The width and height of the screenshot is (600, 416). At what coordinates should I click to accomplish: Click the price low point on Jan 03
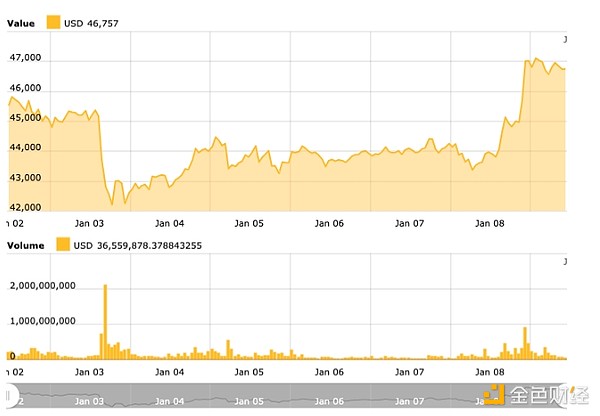pyautogui.click(x=112, y=203)
